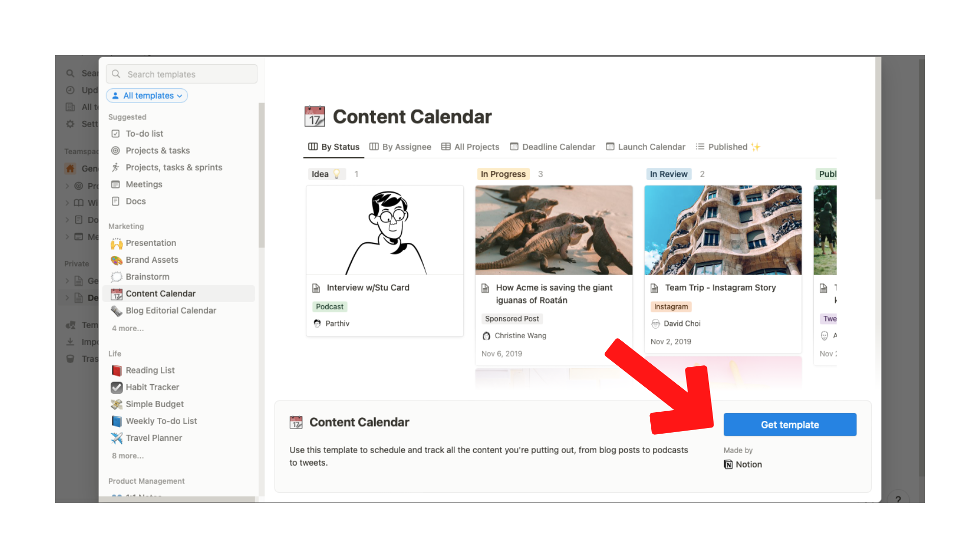Click the Notion attribution link under Made by
This screenshot has width=980, height=551.
(x=743, y=464)
